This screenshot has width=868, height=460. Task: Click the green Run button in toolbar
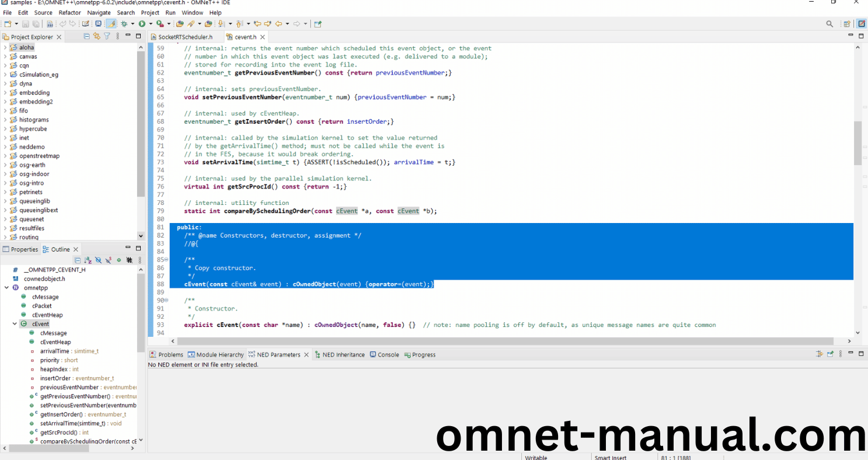[x=141, y=24]
